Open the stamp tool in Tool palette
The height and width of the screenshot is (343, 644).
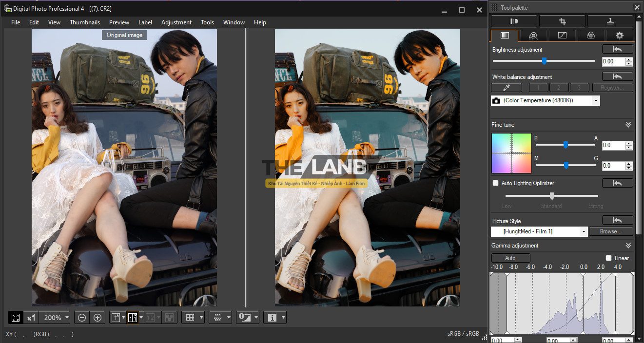(x=610, y=21)
